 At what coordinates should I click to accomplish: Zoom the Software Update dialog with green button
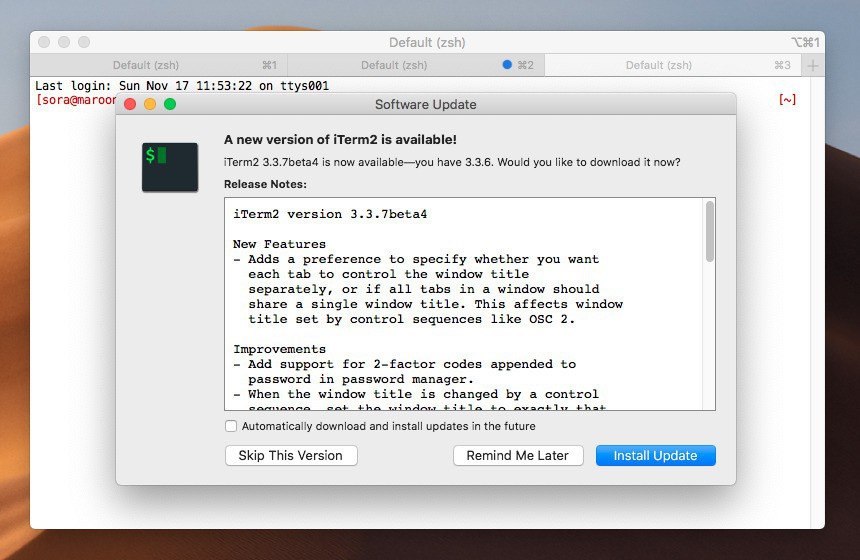(x=170, y=104)
